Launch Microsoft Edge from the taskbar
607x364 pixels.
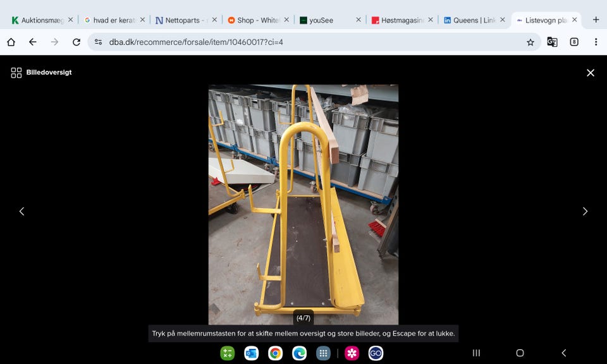[299, 353]
